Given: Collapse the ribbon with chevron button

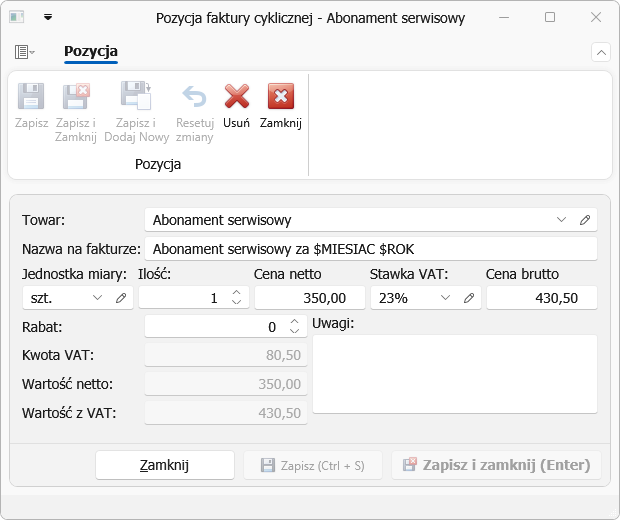Looking at the screenshot, I should click(601, 52).
